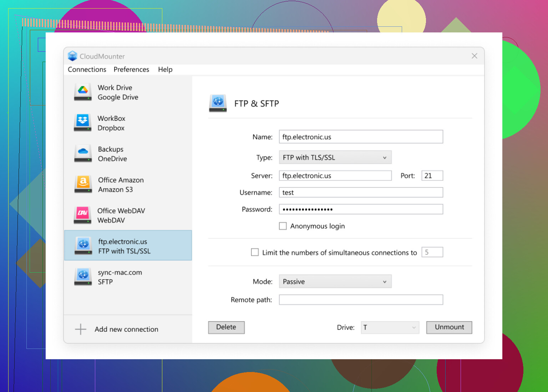Image resolution: width=548 pixels, height=392 pixels.
Task: Click the OneDrive Backups drive icon
Action: tap(83, 154)
